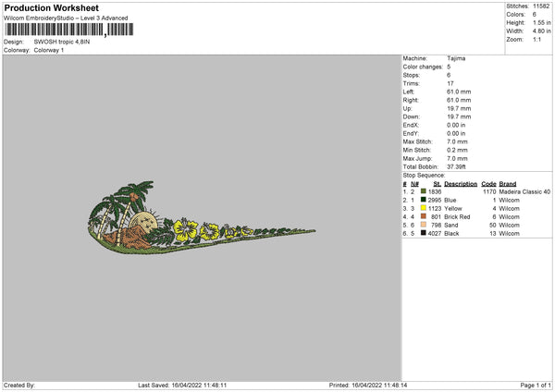Click 'Wilcom EmbroideryStudio – Level 3 Advanced' text
The height and width of the screenshot is (392, 555).
click(x=66, y=18)
